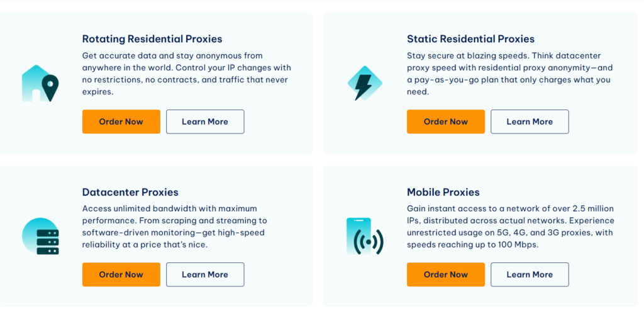
Task: Learn more about Mobile Proxies
Action: click(530, 274)
